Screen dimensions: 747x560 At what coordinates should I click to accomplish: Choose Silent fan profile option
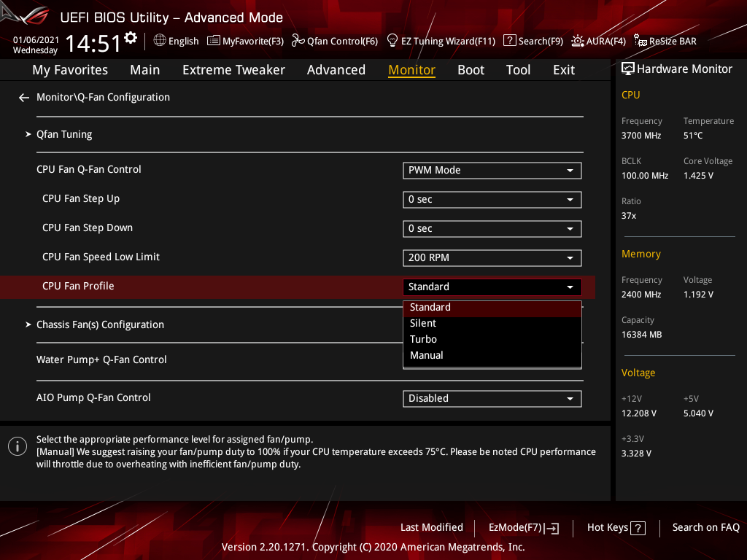pos(492,323)
